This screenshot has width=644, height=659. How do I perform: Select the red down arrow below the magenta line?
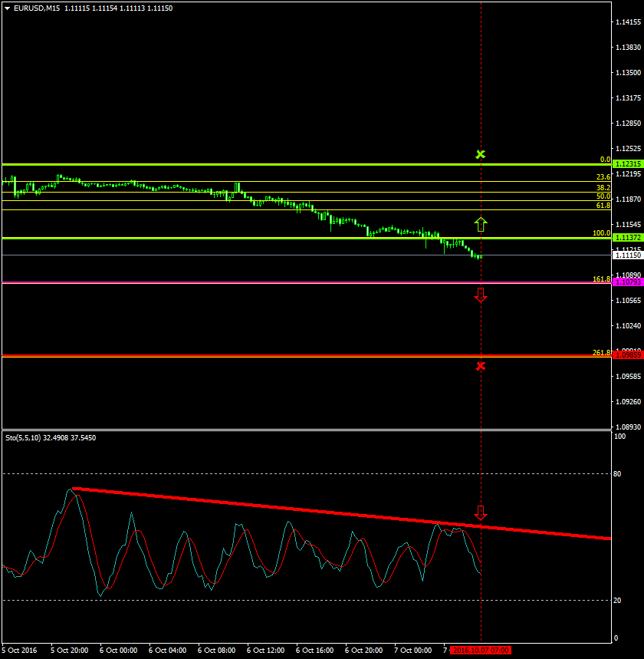click(x=481, y=295)
